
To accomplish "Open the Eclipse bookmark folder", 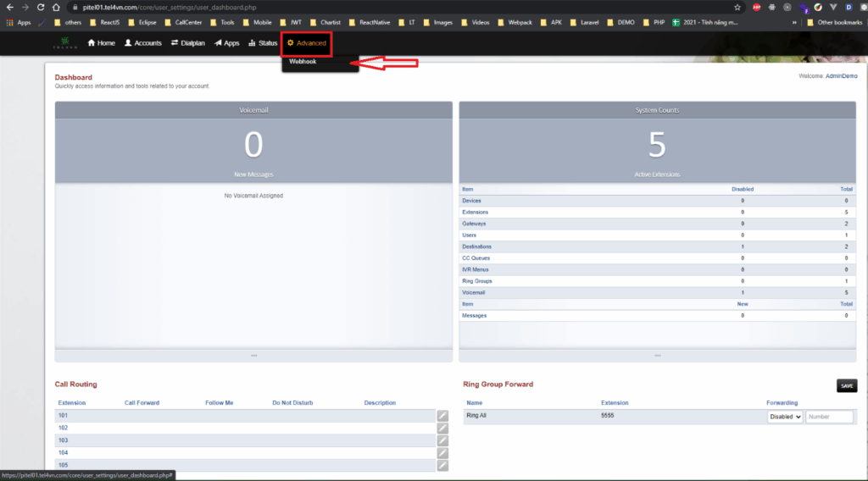I will tap(142, 23).
